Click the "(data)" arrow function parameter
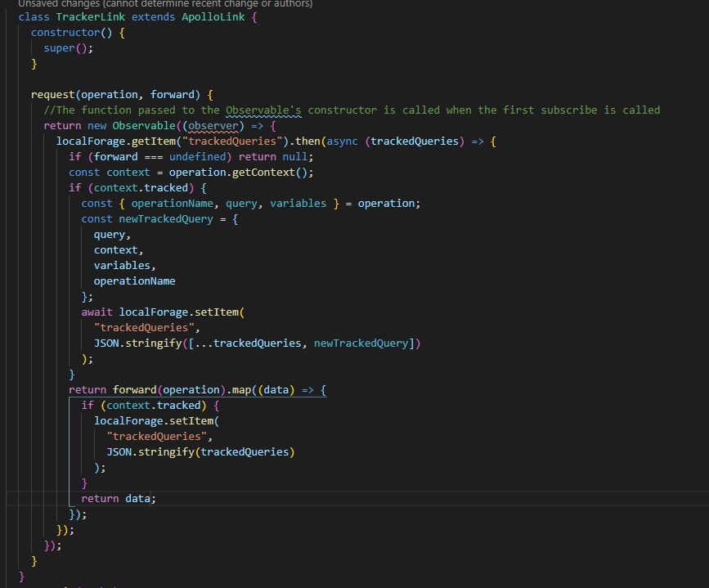The width and height of the screenshot is (709, 588). (x=276, y=390)
